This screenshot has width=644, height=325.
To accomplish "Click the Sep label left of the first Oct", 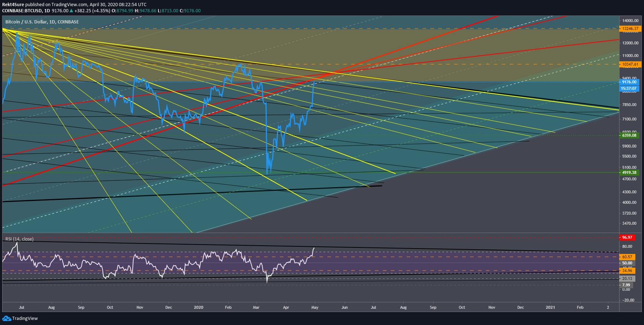I will (81, 307).
